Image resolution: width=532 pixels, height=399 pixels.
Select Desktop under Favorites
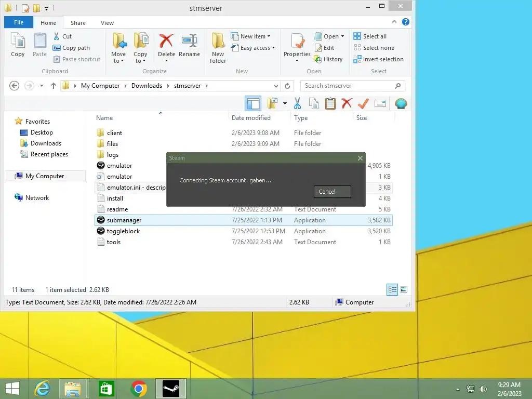37,132
